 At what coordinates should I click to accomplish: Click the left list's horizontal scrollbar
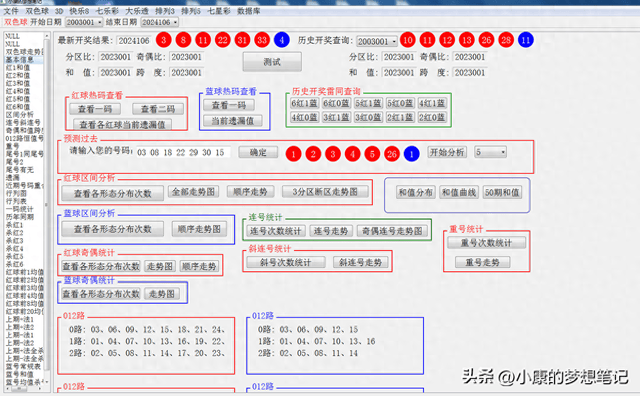pos(23,388)
